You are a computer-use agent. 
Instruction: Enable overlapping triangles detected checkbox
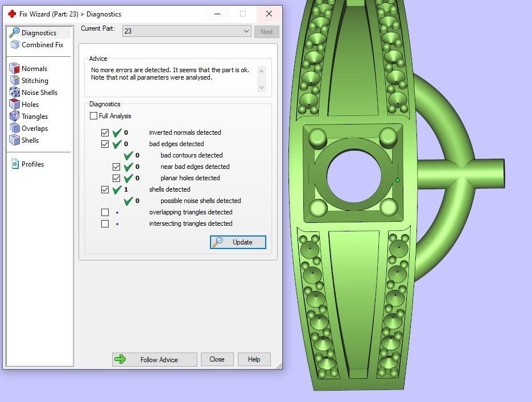tap(105, 212)
